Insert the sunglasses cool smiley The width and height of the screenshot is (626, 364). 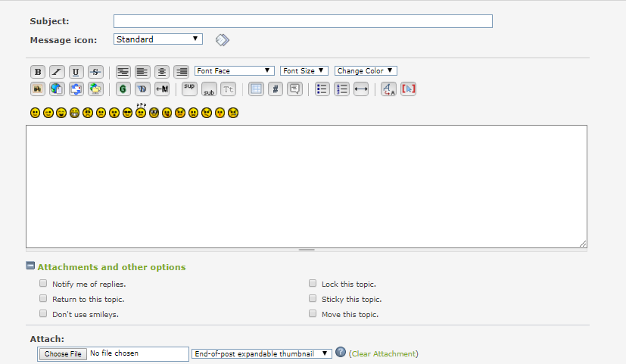127,113
